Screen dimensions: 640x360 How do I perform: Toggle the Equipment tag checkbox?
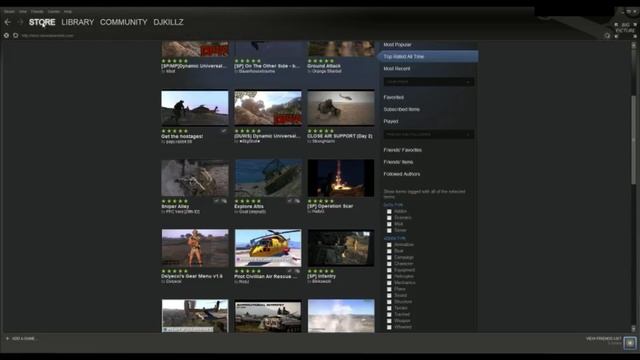click(389, 270)
